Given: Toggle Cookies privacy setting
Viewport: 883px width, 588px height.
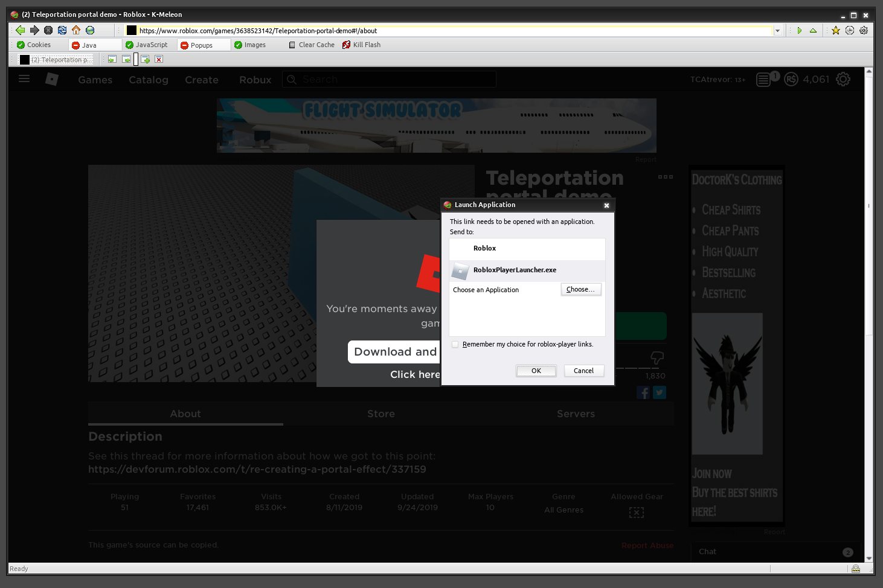Looking at the screenshot, I should pyautogui.click(x=34, y=45).
